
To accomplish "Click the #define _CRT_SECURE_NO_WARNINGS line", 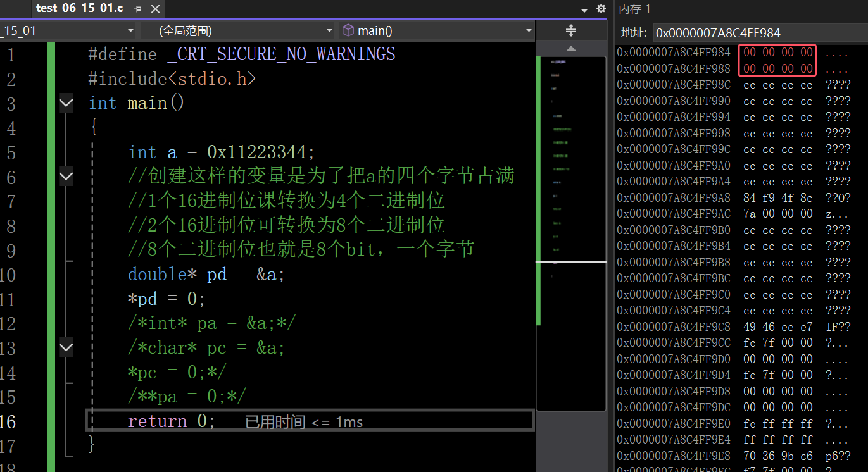I will pyautogui.click(x=242, y=54).
